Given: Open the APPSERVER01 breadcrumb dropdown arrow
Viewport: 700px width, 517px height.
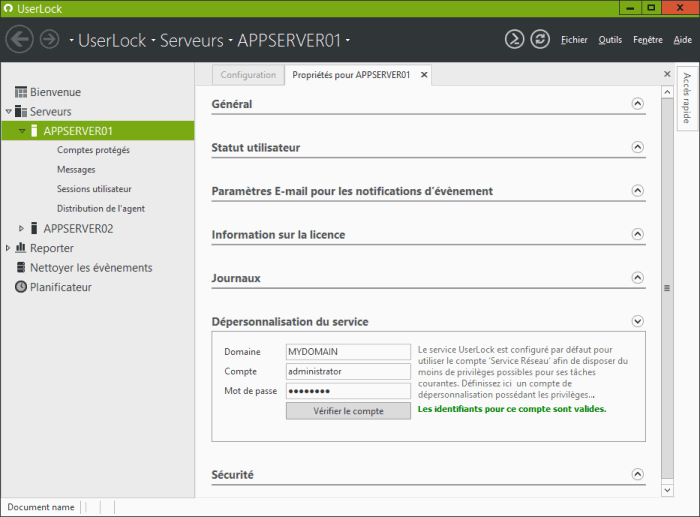Looking at the screenshot, I should [x=230, y=40].
